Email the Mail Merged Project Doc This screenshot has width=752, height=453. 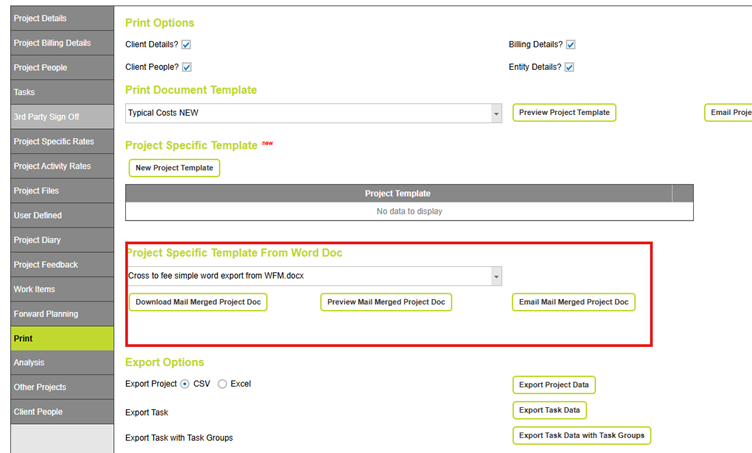click(x=572, y=302)
